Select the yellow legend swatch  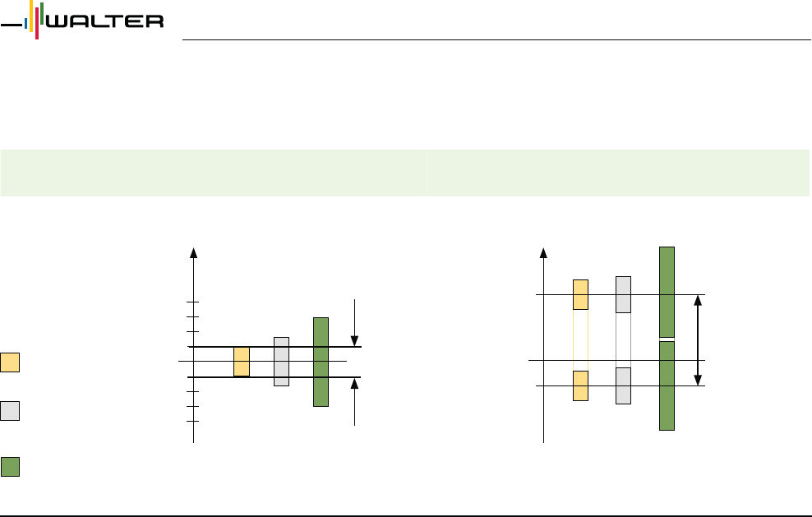(x=10, y=362)
